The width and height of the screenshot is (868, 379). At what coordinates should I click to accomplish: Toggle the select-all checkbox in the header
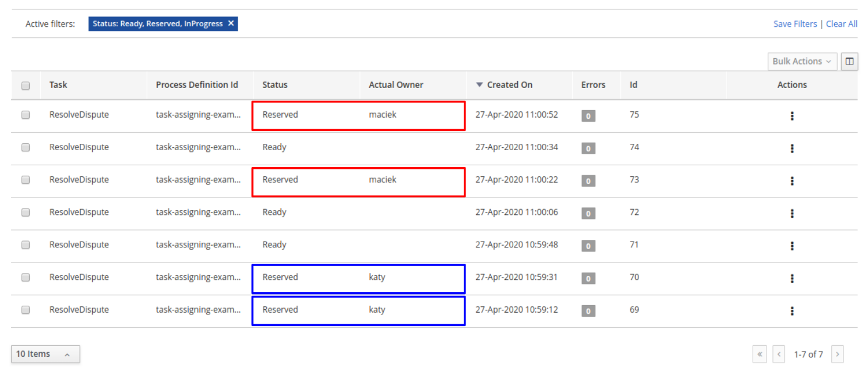(25, 85)
